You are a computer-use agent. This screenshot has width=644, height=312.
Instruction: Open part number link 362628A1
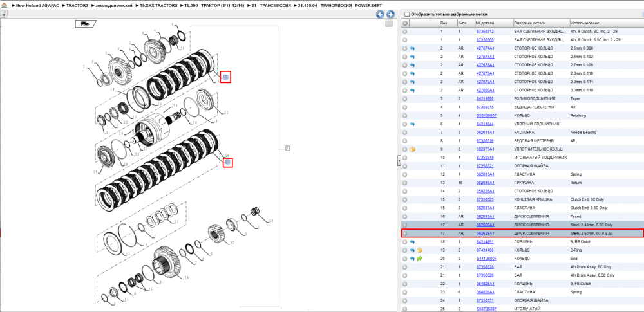pos(486,225)
